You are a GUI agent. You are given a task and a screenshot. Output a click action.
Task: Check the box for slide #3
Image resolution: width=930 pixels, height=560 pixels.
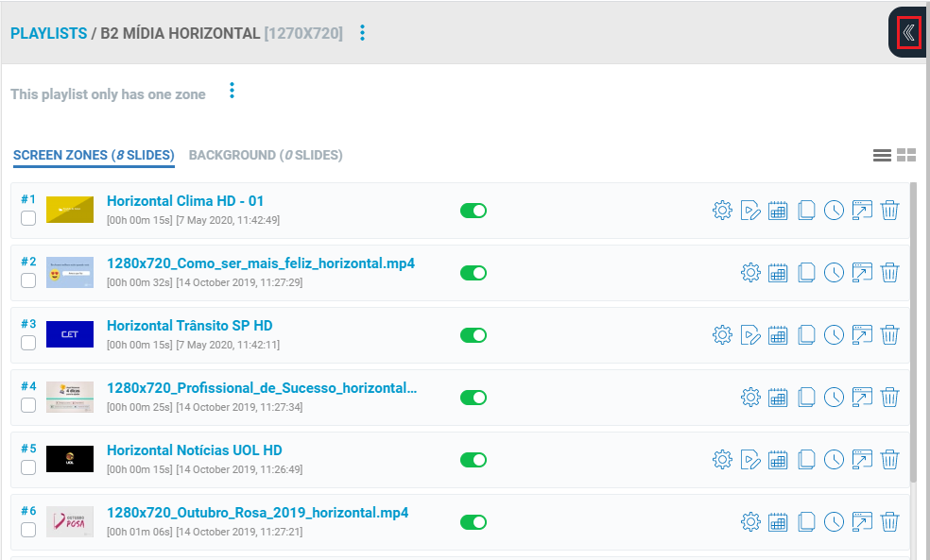point(28,343)
